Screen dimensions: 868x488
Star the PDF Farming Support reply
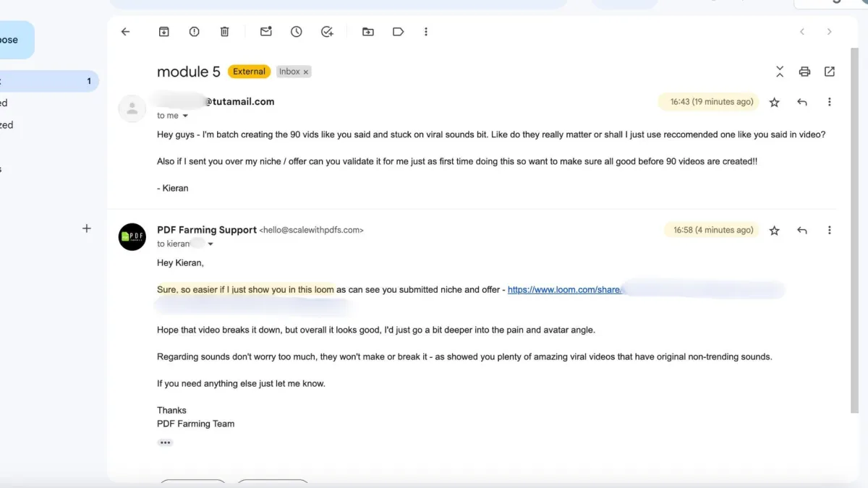774,231
